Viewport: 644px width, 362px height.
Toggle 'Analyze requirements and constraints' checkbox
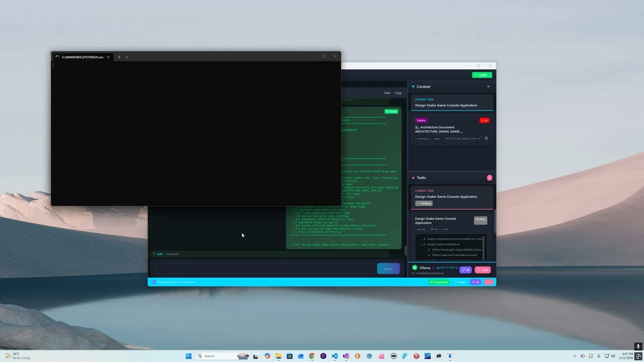pyautogui.click(x=424, y=239)
